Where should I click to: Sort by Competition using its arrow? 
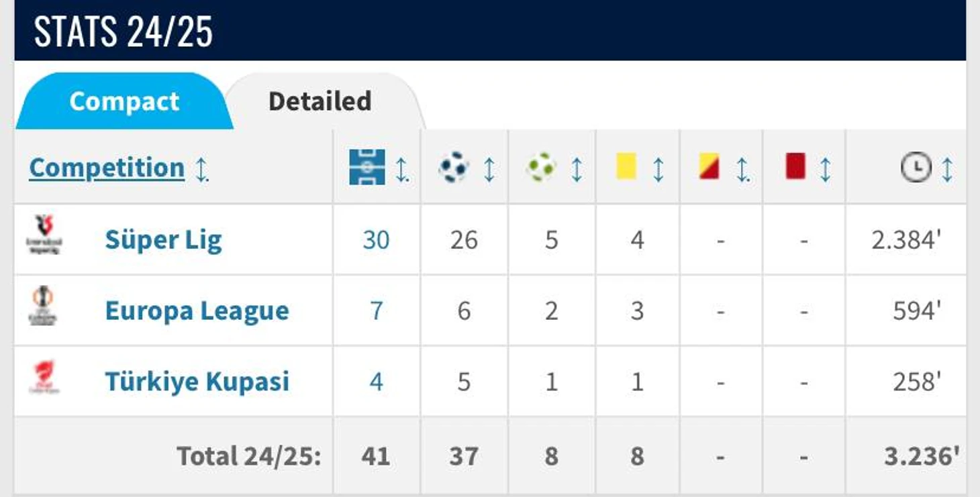[201, 170]
